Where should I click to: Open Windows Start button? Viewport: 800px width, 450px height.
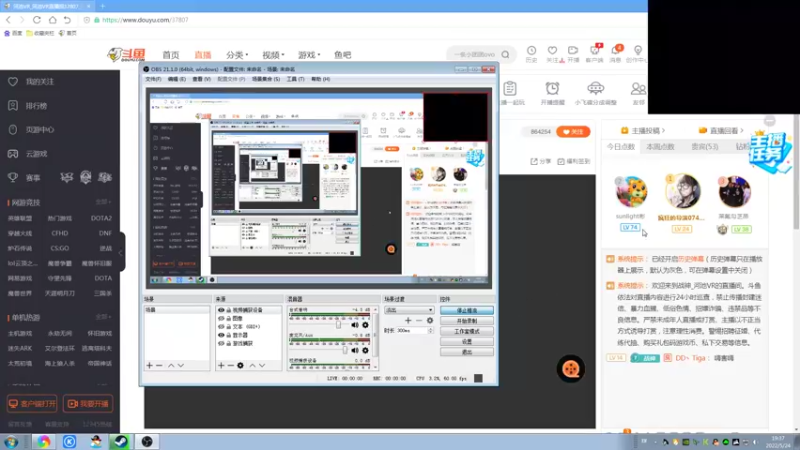coord(11,441)
